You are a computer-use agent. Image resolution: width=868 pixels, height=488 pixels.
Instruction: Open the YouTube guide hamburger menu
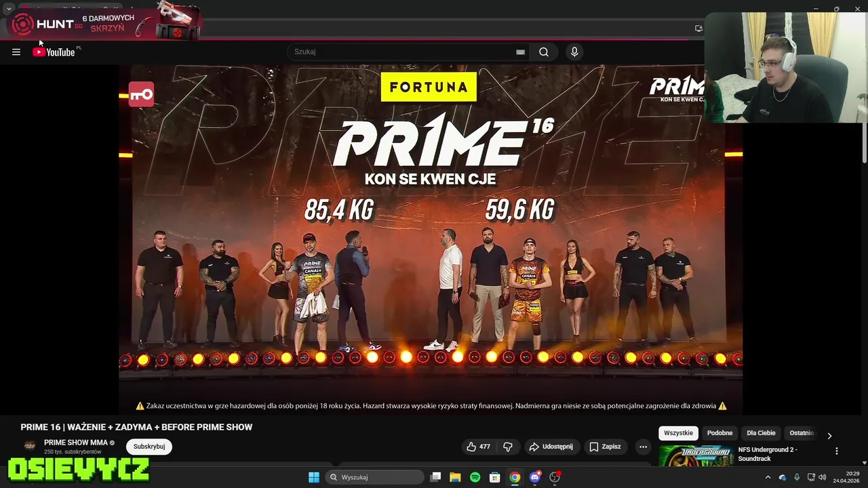tap(16, 52)
